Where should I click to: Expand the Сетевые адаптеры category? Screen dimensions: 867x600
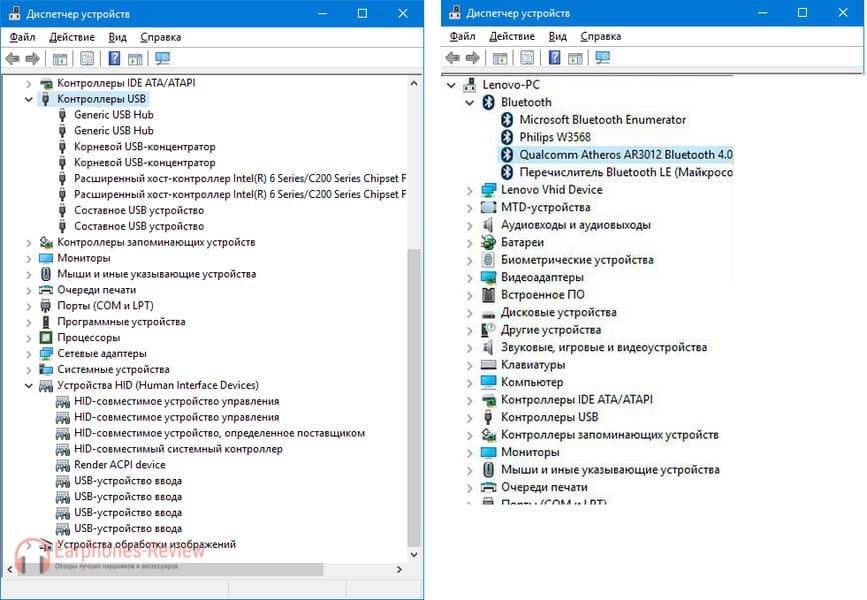pos(28,354)
